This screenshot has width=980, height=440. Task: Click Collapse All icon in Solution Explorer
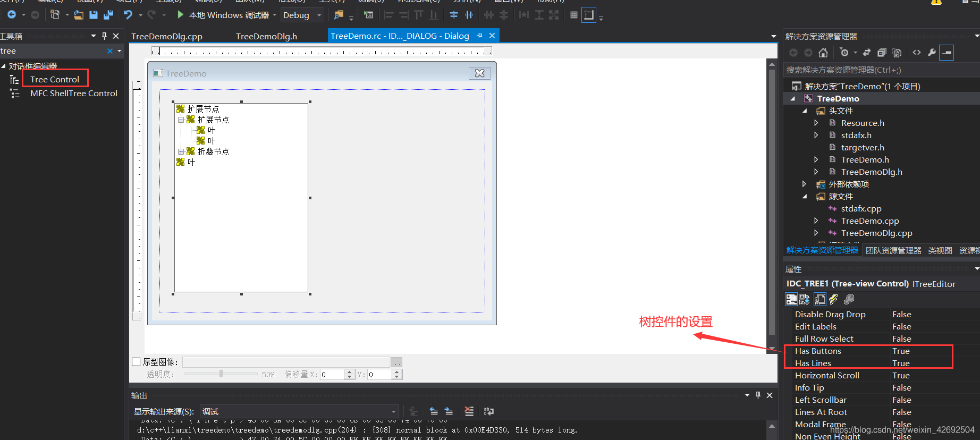(x=882, y=53)
